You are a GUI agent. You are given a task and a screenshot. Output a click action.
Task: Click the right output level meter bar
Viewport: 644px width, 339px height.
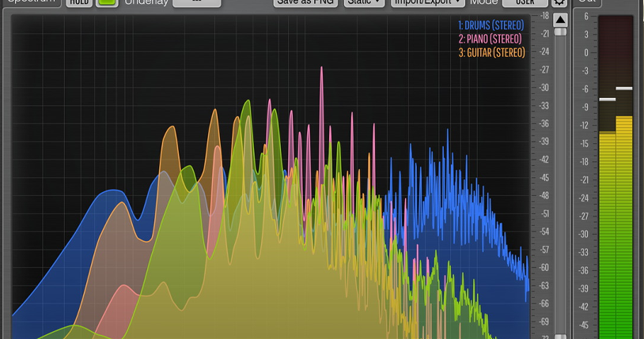(x=624, y=229)
